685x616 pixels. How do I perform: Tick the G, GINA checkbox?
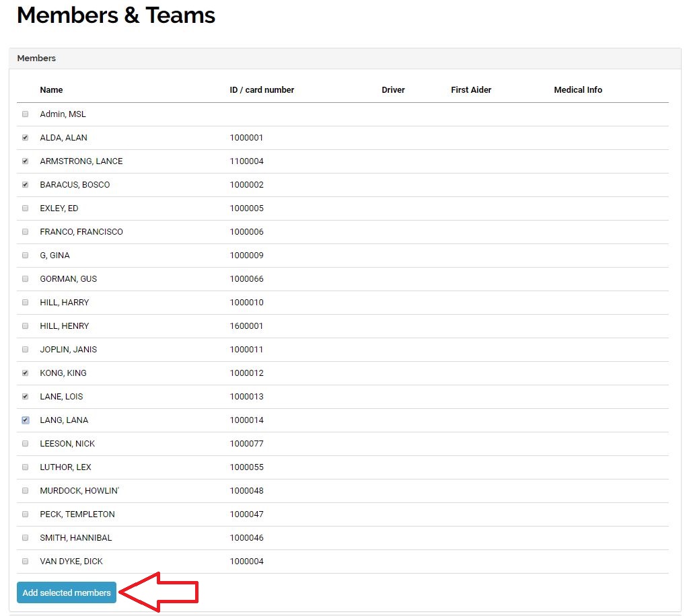click(26, 256)
